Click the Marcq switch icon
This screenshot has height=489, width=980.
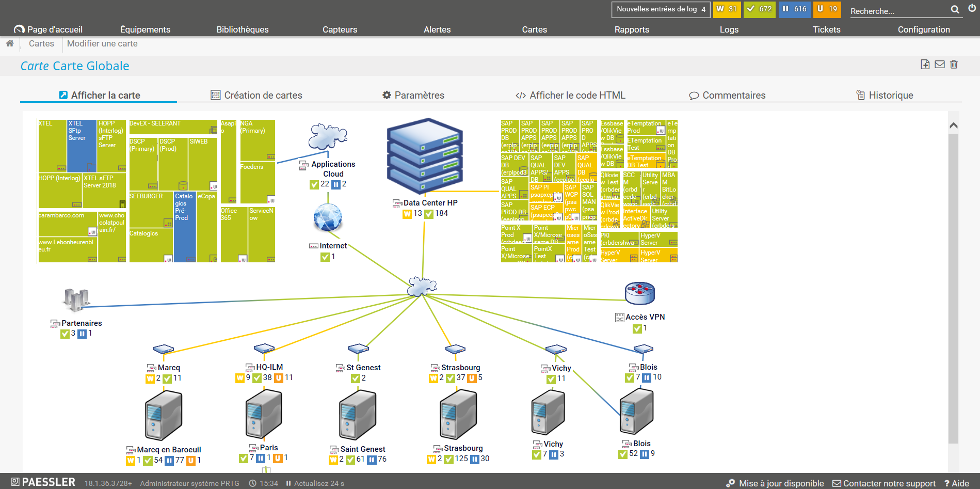(164, 350)
